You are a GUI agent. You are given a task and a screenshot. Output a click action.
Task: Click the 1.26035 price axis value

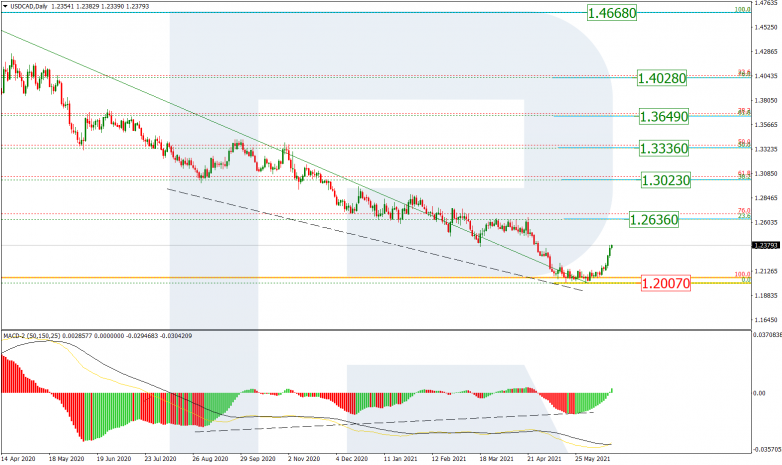click(x=766, y=223)
